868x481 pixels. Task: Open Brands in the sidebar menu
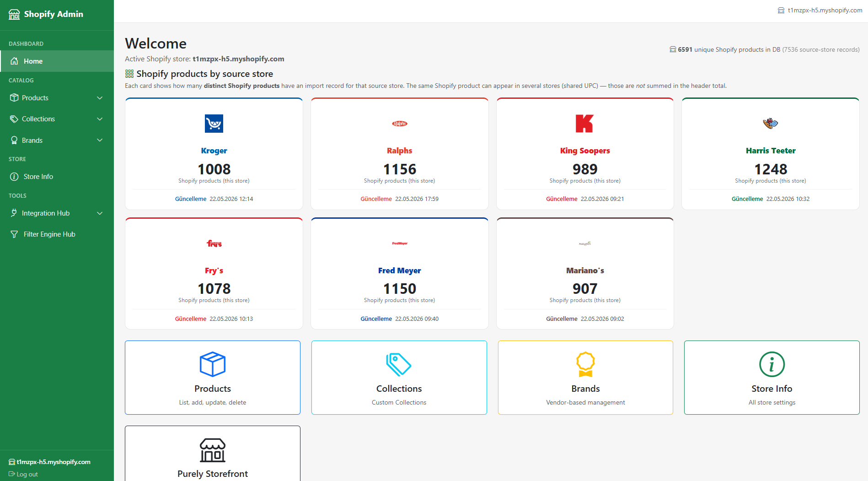[x=57, y=140]
